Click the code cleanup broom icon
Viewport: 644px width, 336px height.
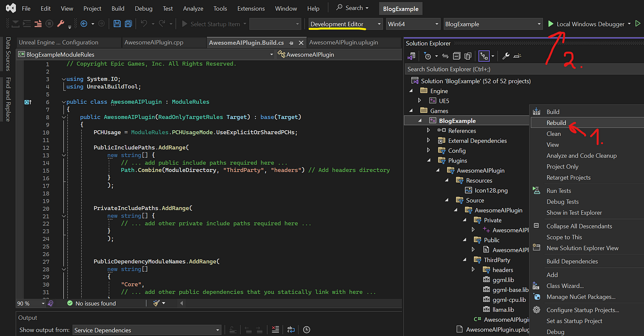[156, 303]
